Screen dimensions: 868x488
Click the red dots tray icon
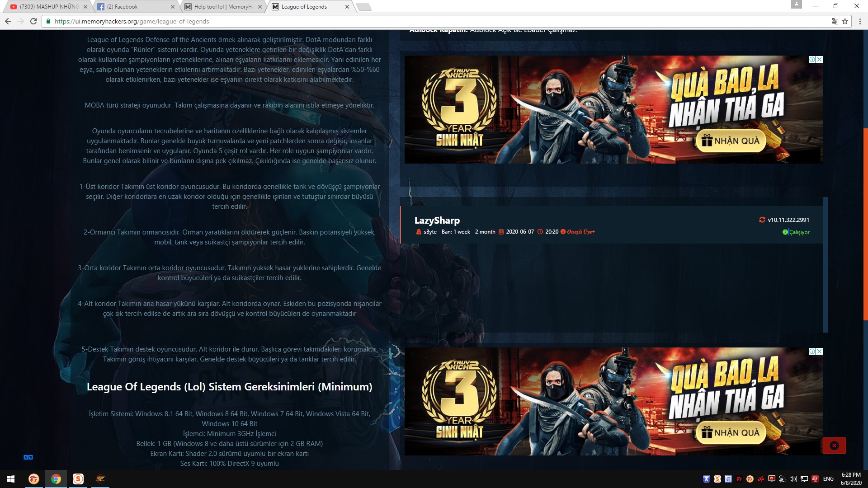click(761, 479)
